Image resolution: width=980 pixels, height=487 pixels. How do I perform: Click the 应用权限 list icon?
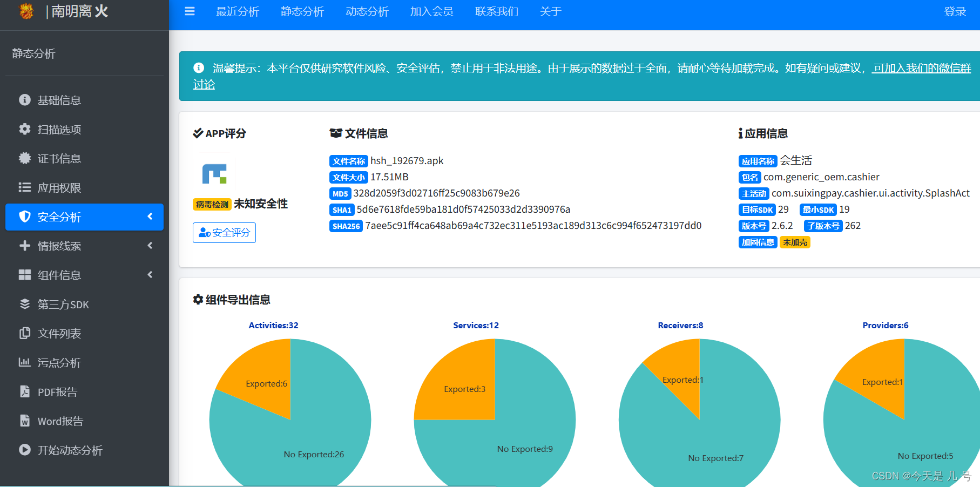tap(25, 187)
